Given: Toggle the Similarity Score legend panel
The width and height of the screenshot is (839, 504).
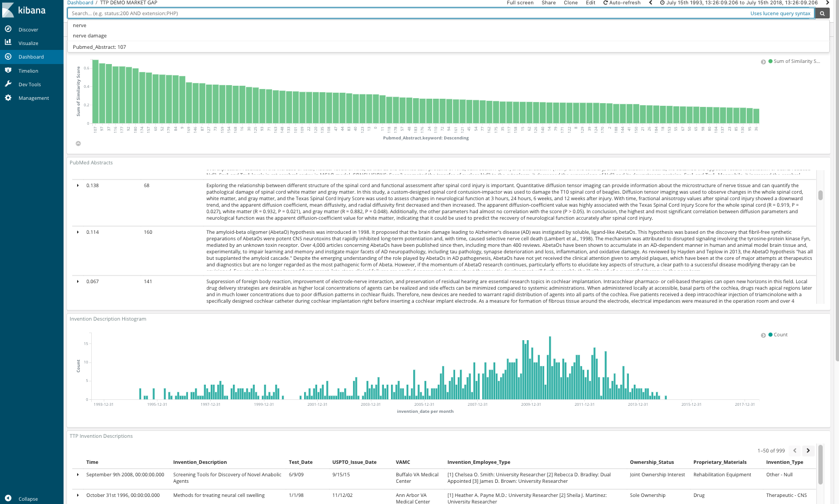Looking at the screenshot, I should click(x=763, y=62).
